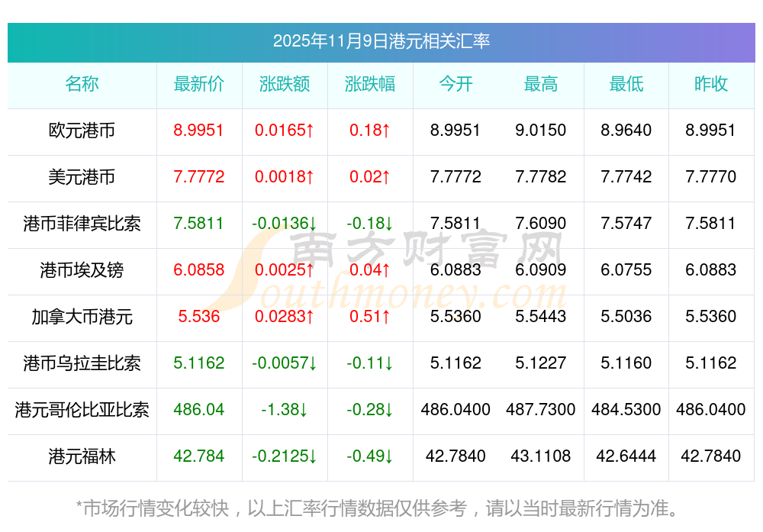Image resolution: width=763 pixels, height=532 pixels.
Task: Click previous close 7.7770
Action: [711, 176]
